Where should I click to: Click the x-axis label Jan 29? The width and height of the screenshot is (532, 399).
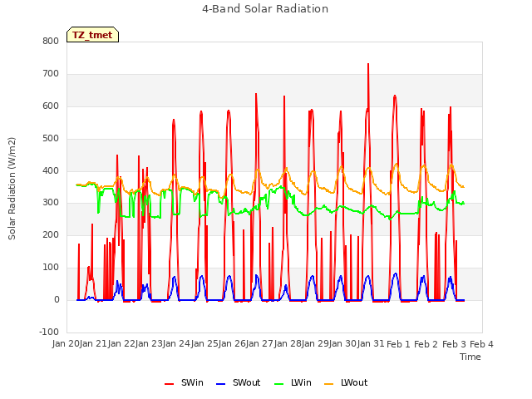tap(315, 344)
